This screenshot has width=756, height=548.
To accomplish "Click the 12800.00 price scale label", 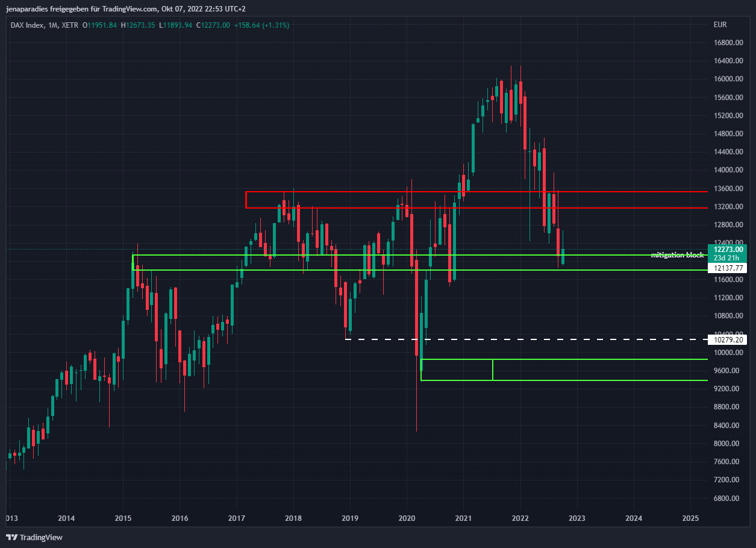I will (727, 225).
